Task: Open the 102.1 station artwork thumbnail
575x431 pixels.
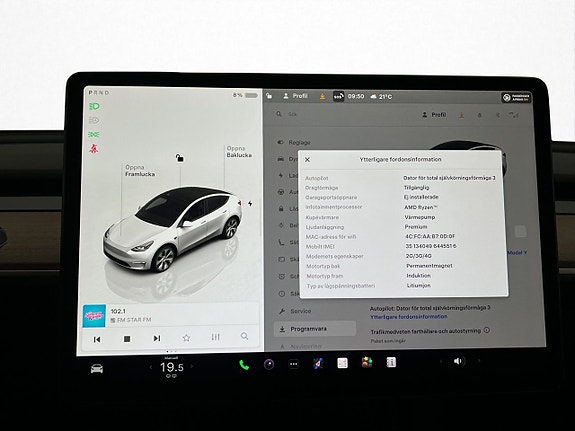Action: [94, 316]
